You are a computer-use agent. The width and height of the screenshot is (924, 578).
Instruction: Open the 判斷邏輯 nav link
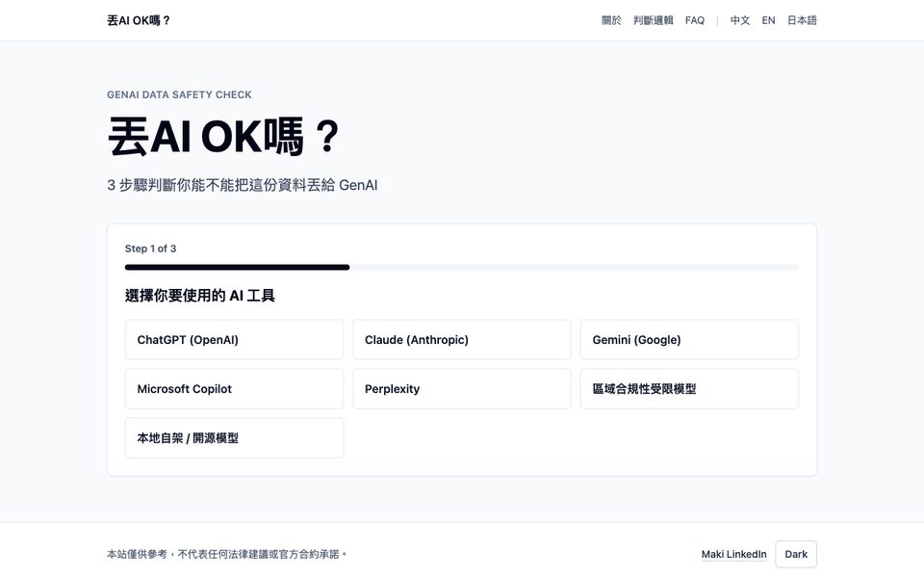click(653, 20)
